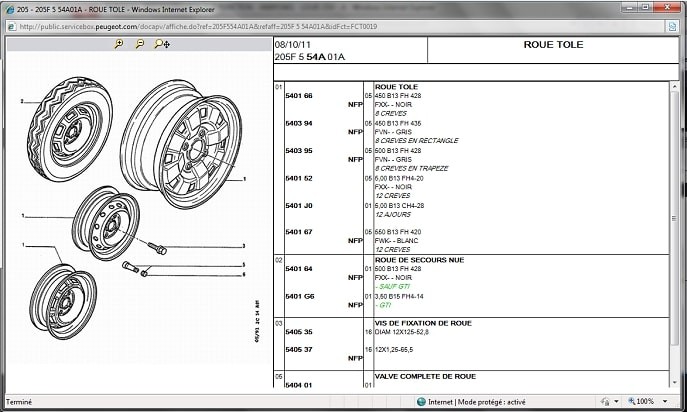Click part number 5401 52
Image resolution: width=687 pixels, height=412 pixels.
299,178
